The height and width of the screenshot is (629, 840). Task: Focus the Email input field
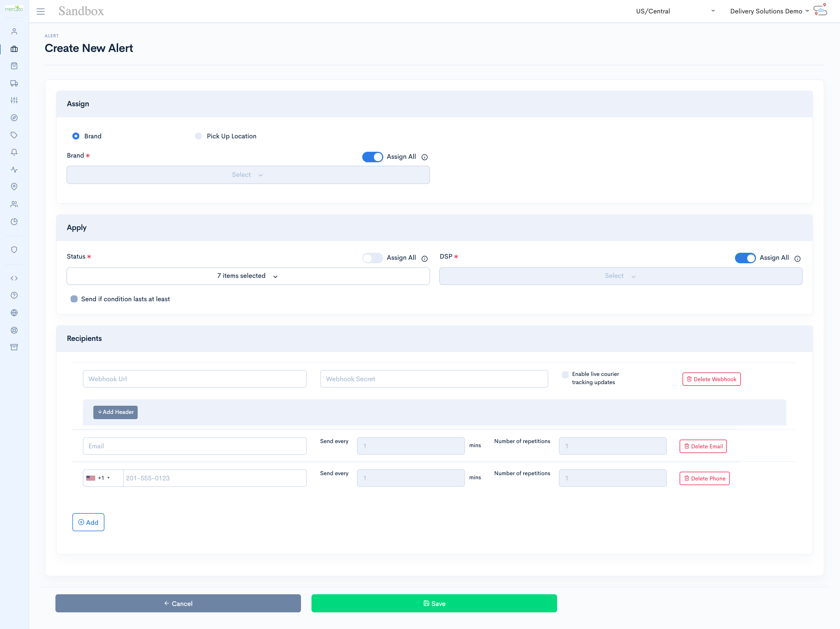(x=195, y=446)
